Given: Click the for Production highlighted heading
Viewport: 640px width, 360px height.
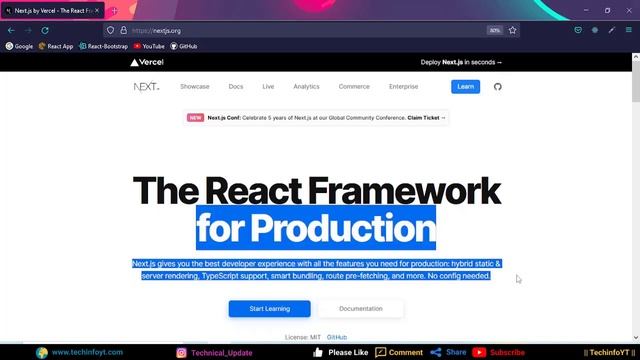Looking at the screenshot, I should click(316, 228).
